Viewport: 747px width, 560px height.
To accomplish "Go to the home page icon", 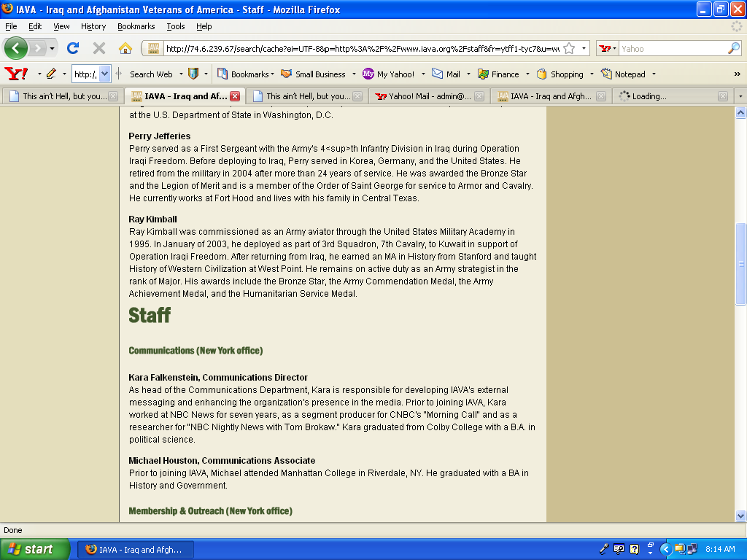I will coord(125,49).
